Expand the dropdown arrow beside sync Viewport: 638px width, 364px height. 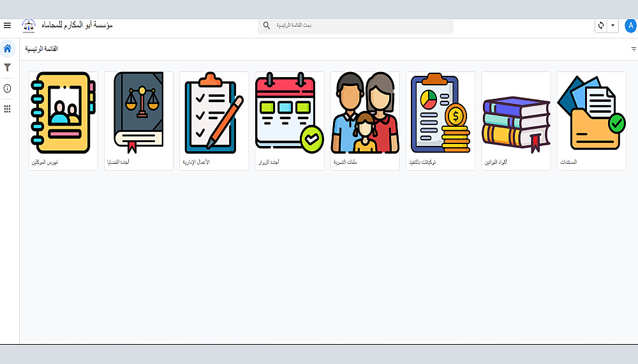612,25
